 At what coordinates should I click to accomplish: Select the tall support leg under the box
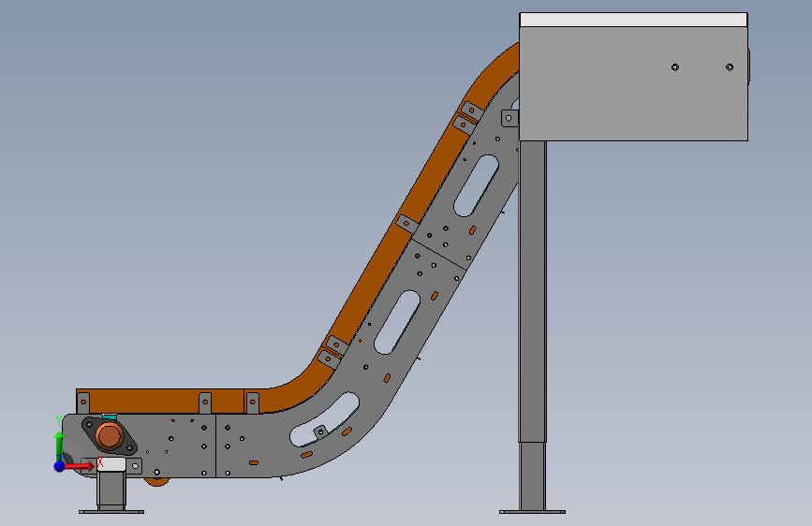tap(532, 291)
